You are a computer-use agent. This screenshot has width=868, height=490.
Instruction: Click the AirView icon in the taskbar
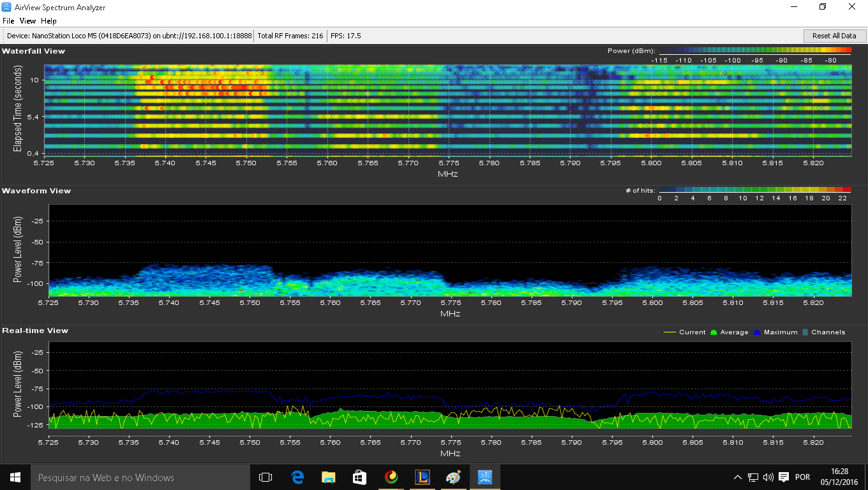click(484, 477)
